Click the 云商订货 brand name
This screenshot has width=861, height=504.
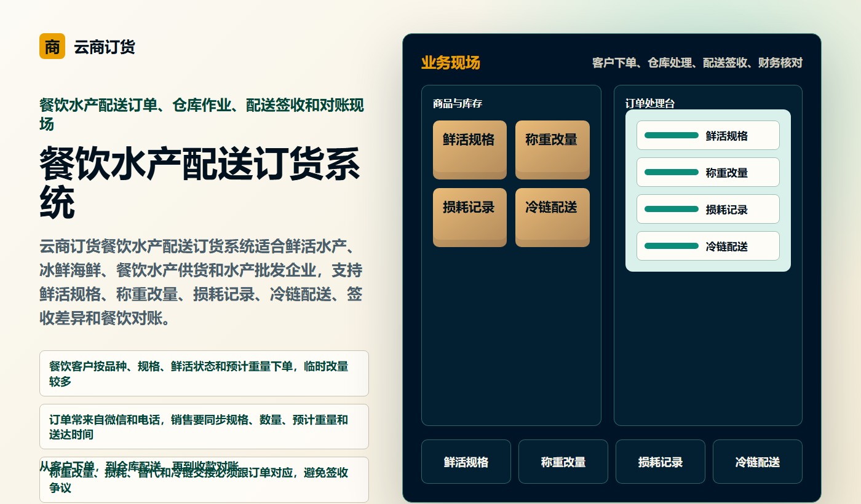pos(105,47)
